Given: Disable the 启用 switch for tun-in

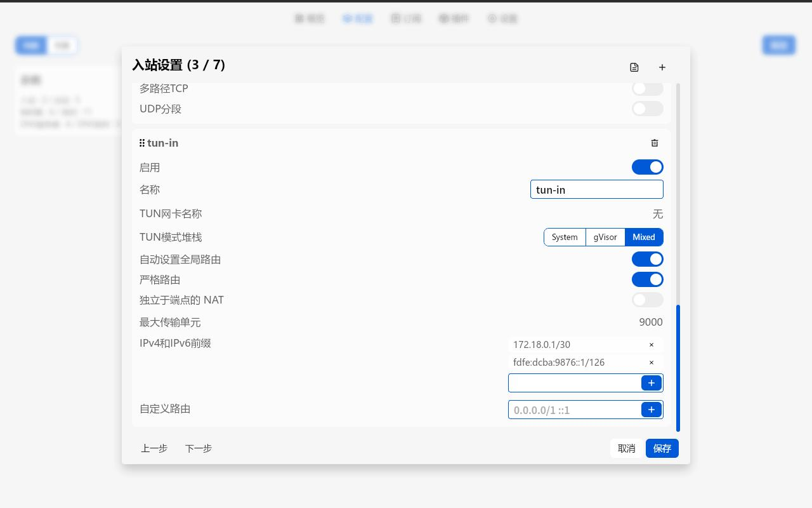Looking at the screenshot, I should tap(648, 167).
